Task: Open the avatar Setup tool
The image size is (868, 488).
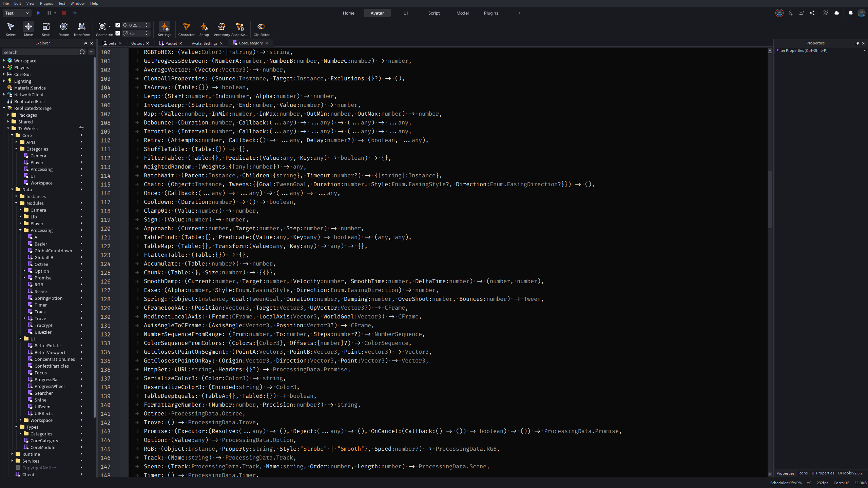Action: click(x=204, y=29)
